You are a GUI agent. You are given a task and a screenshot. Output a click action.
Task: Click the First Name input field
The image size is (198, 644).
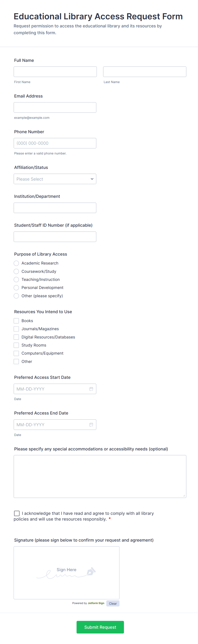click(55, 72)
